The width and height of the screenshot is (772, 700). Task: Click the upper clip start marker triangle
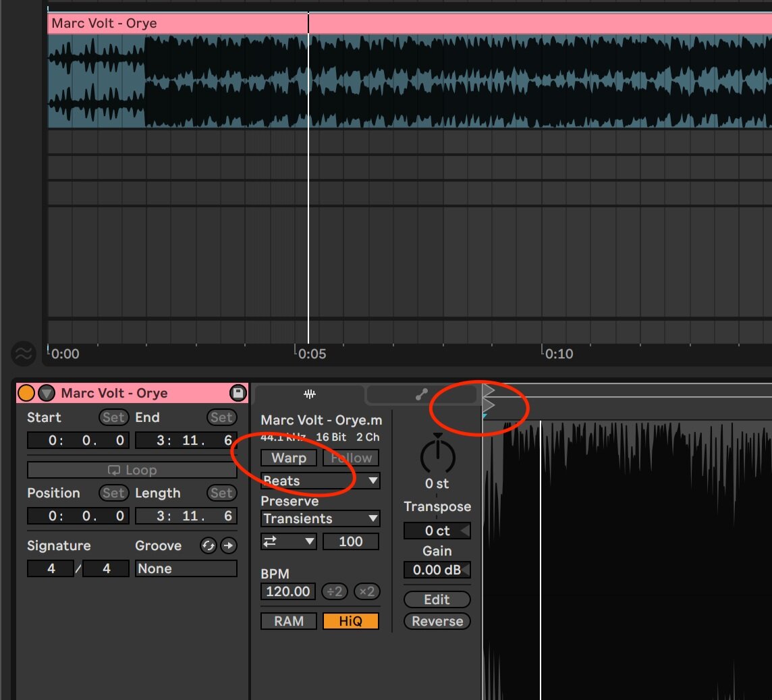tap(488, 391)
